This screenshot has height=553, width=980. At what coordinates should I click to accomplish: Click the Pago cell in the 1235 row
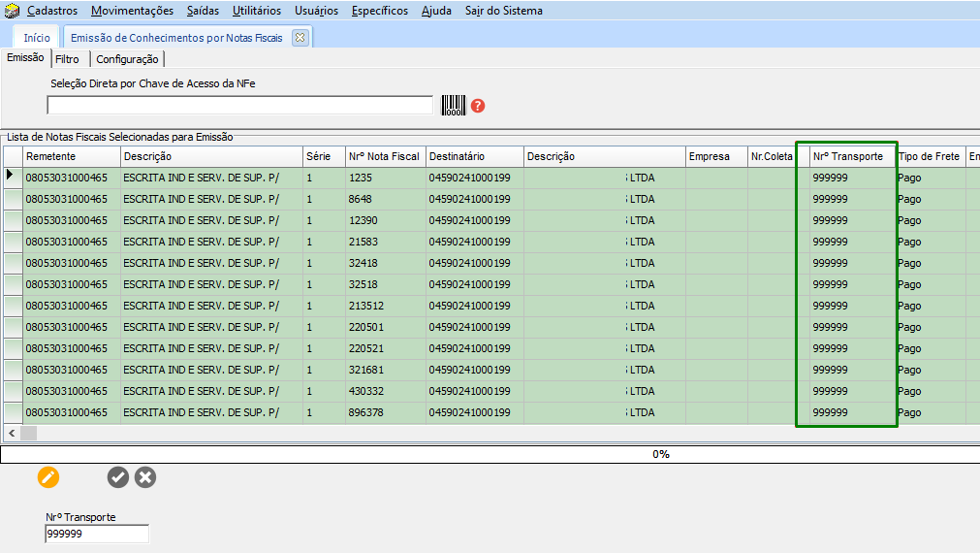pos(931,178)
